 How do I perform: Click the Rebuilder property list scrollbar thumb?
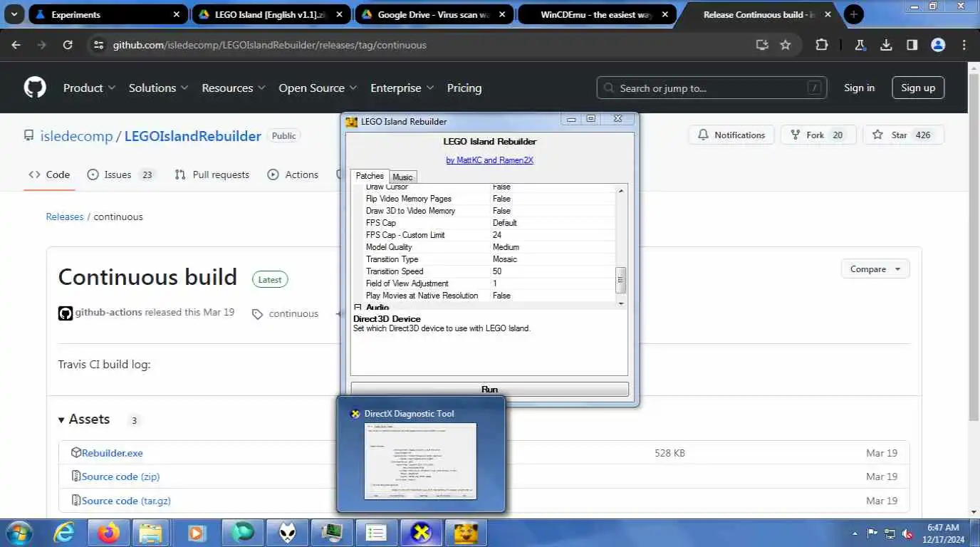tap(621, 280)
